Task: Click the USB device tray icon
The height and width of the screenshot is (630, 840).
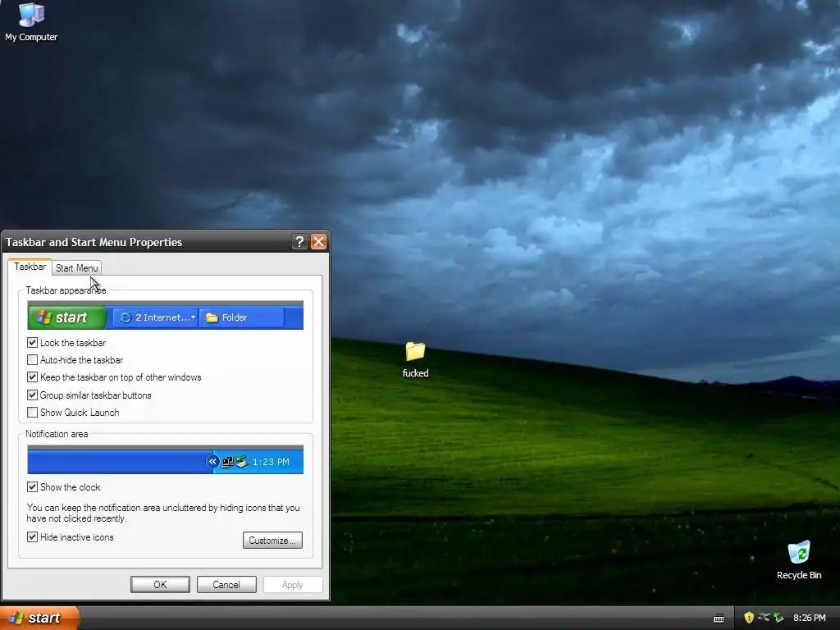Action: (764, 618)
